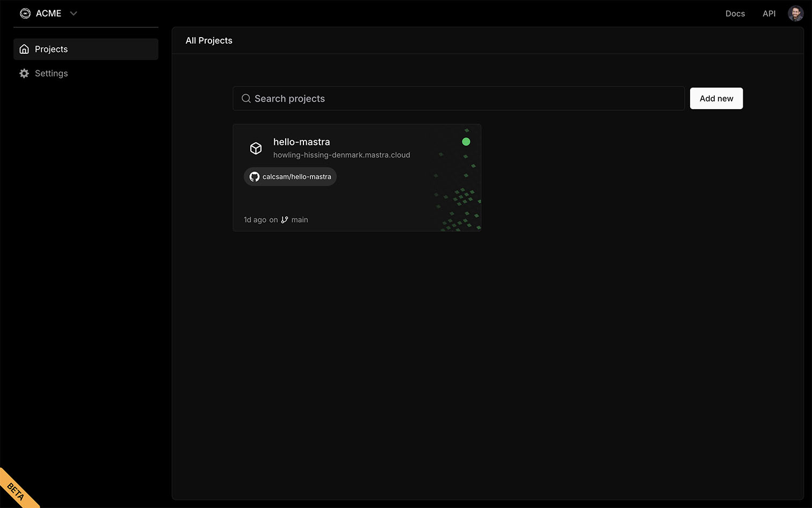This screenshot has height=508, width=812.
Task: Open the API link in header
Action: 769,13
